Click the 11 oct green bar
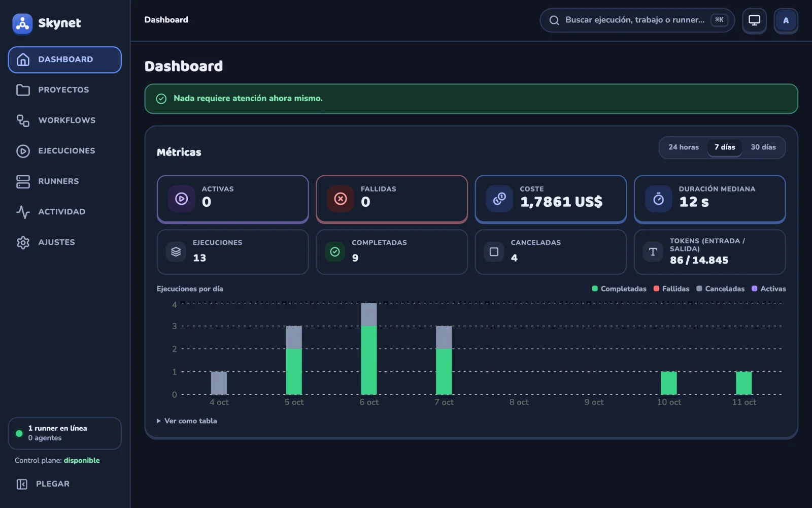The width and height of the screenshot is (812, 508). point(744,383)
